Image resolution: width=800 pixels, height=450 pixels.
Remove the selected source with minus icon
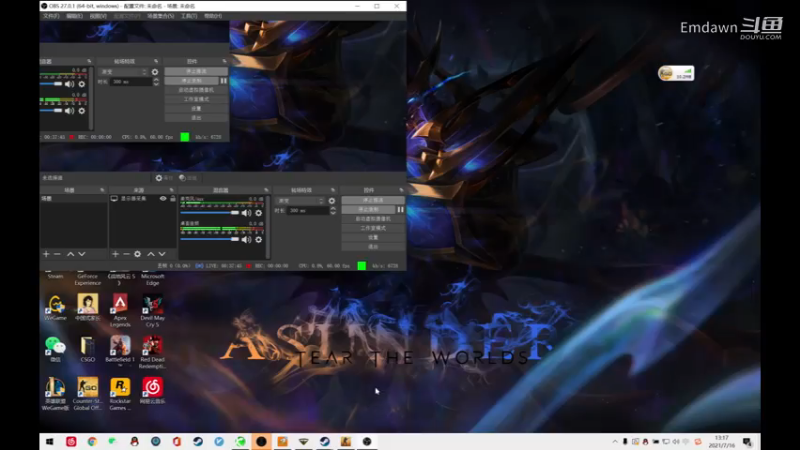coord(126,254)
